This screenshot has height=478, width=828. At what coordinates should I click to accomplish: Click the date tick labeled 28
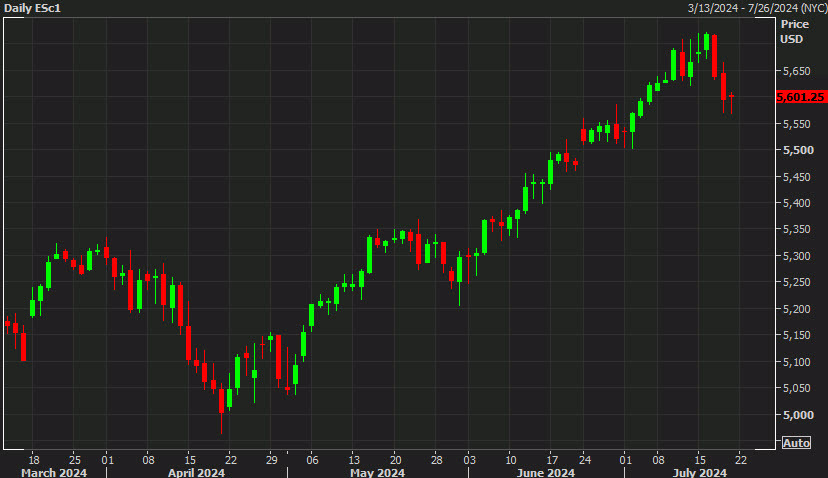point(437,459)
